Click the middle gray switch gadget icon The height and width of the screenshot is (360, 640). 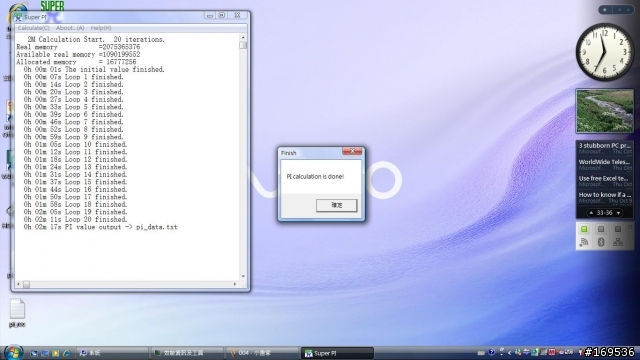coord(601,229)
